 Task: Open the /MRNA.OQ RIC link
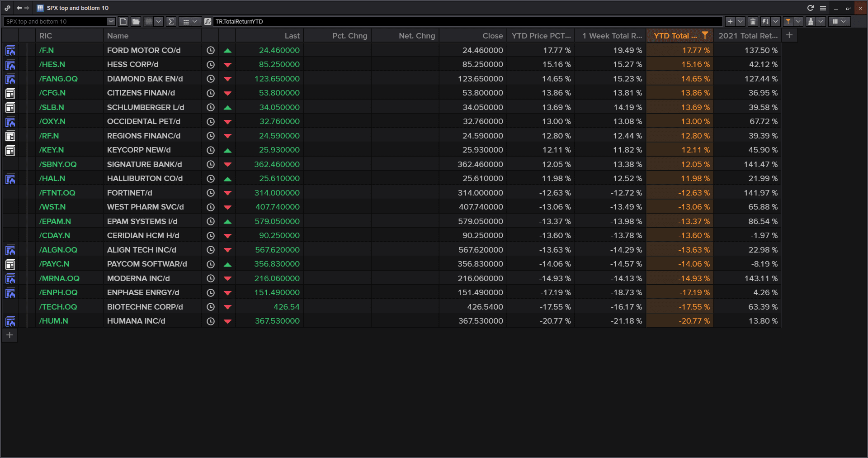[x=59, y=278]
